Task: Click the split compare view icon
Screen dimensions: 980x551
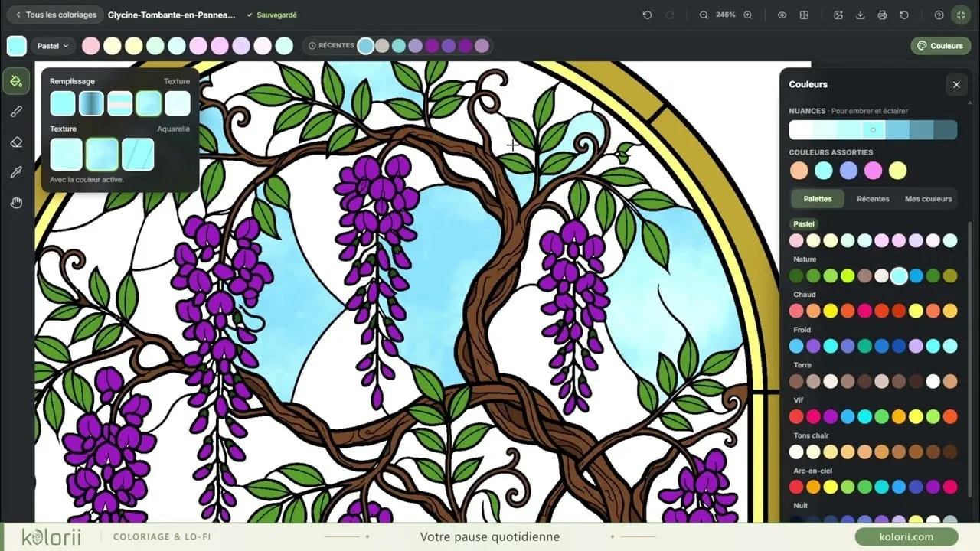Action: tap(804, 15)
